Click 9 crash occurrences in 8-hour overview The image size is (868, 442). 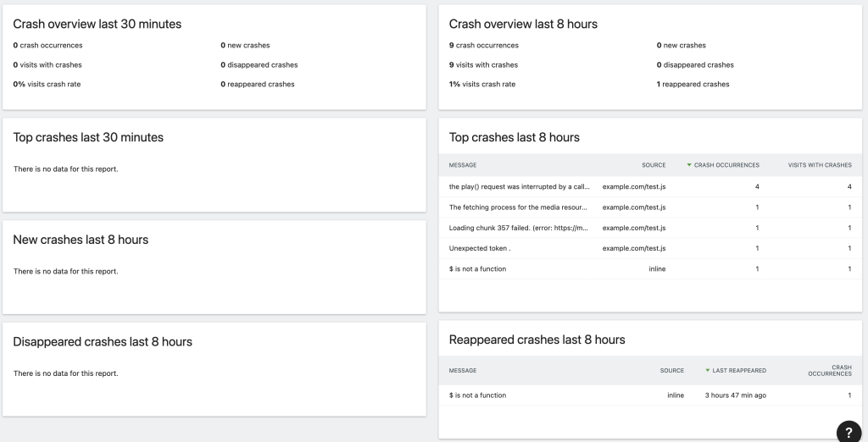click(x=484, y=46)
